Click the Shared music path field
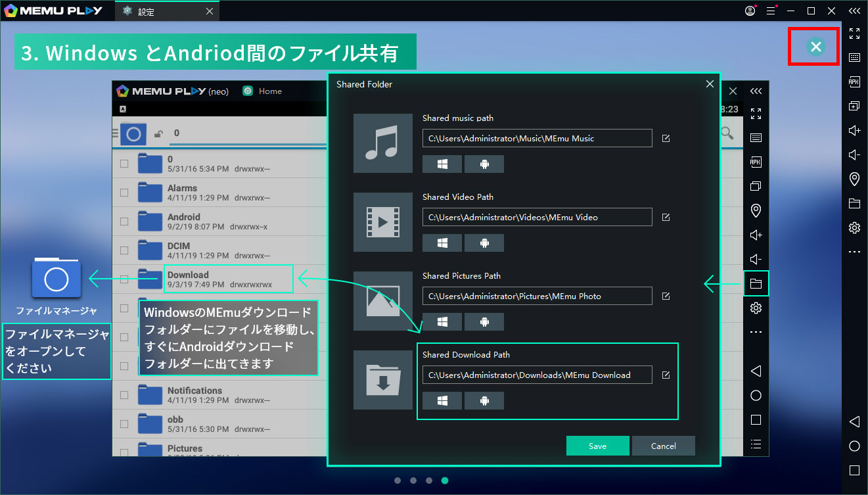The height and width of the screenshot is (495, 868). 537,138
